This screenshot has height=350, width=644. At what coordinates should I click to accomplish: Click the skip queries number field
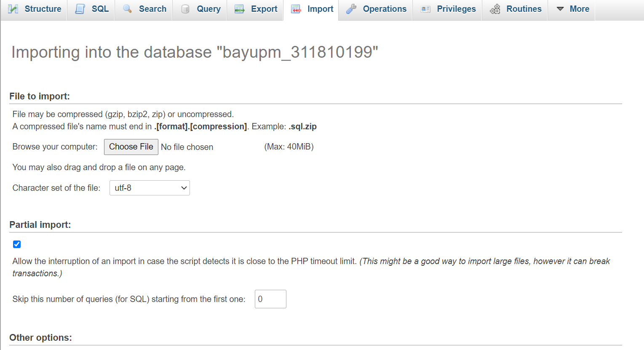point(270,299)
